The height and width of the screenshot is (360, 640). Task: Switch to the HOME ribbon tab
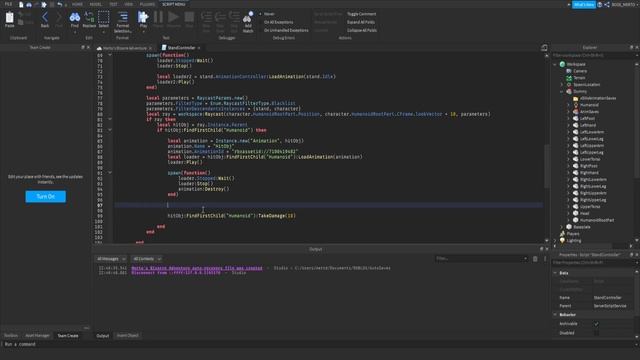[77, 4]
